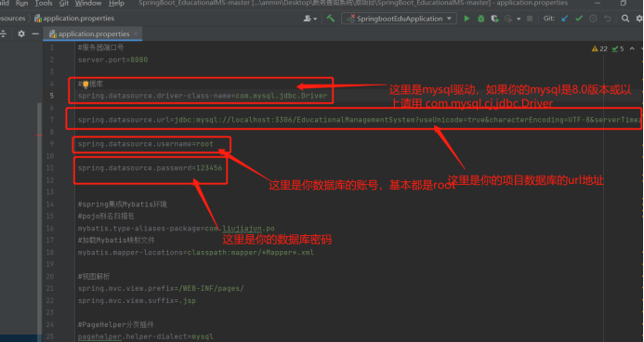Update project with the blue Git arrow
The width and height of the screenshot is (644, 342).
click(565, 19)
